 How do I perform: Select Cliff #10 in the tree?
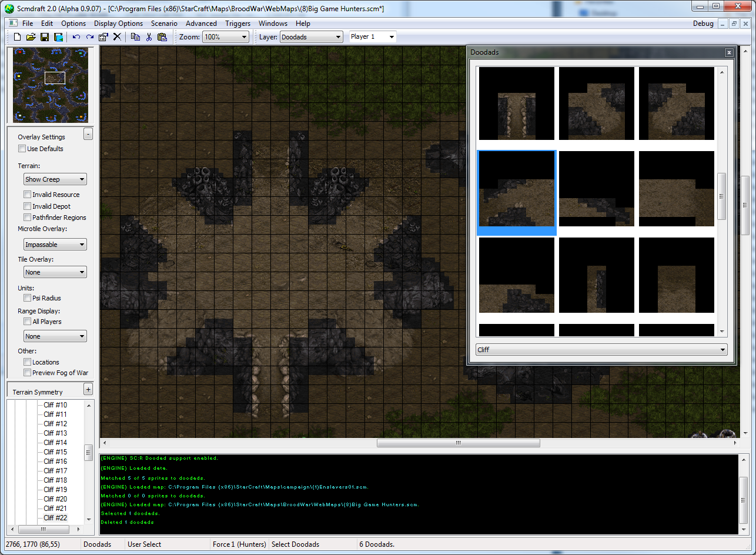point(55,405)
